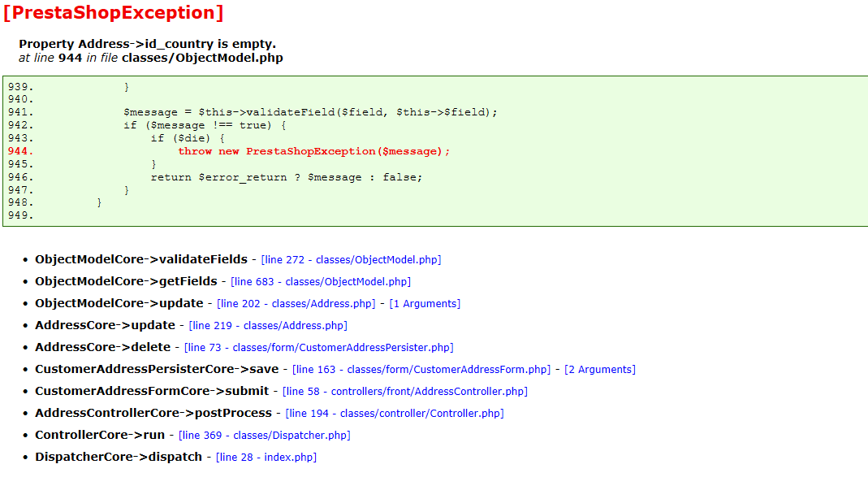Select the 'Property Address->id_country is empty' message
This screenshot has width=868, height=499.
147,45
